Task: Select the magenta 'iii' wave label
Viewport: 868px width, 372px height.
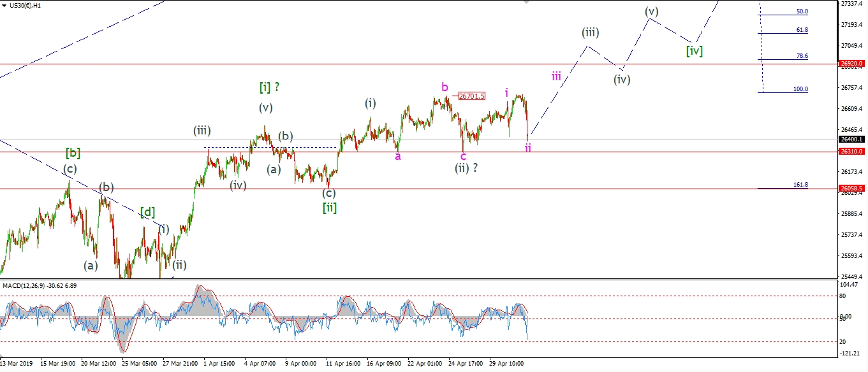Action: 556,76
